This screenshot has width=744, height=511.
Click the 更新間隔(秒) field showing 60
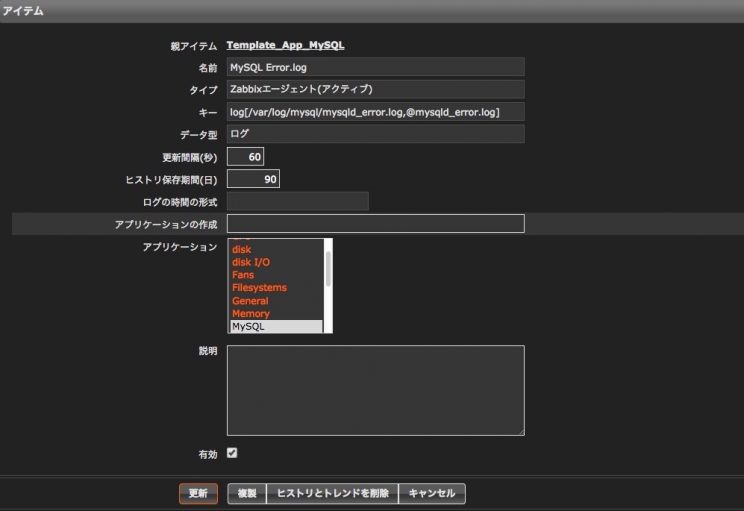pyautogui.click(x=245, y=157)
